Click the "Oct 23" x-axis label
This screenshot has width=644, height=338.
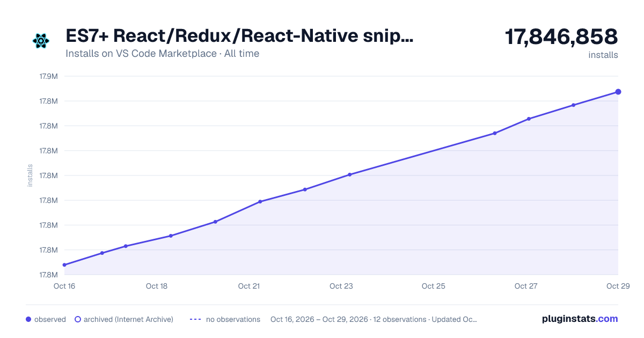click(x=341, y=286)
